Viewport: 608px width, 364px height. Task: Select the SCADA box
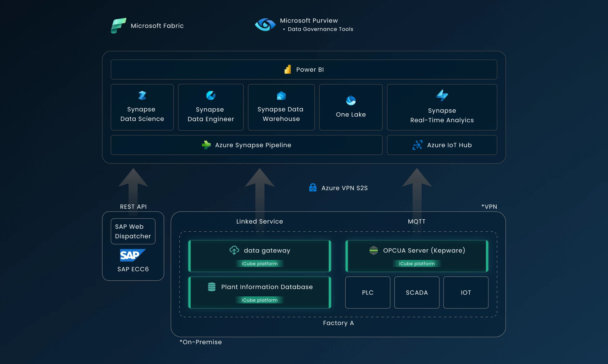pos(417,292)
